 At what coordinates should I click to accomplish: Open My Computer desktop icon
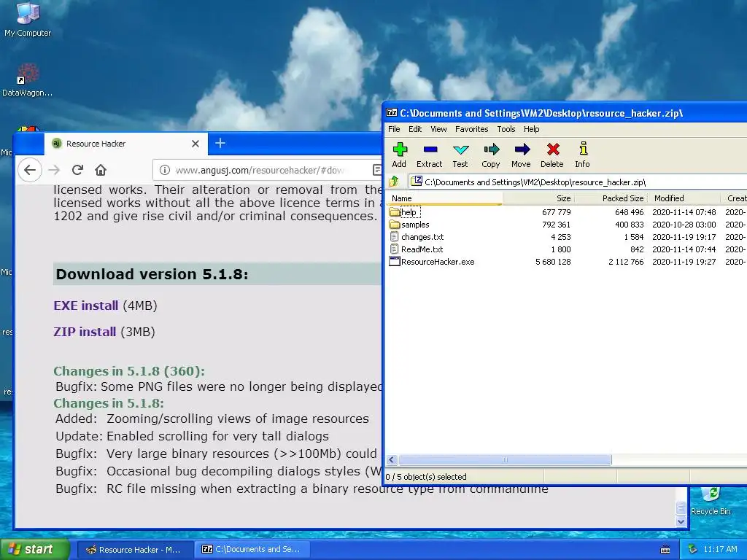(28, 20)
